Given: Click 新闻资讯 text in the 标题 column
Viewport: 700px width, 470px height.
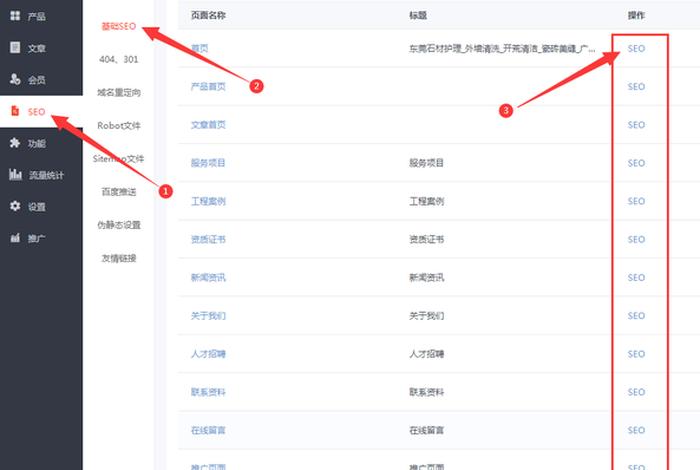Looking at the screenshot, I should coord(426,278).
